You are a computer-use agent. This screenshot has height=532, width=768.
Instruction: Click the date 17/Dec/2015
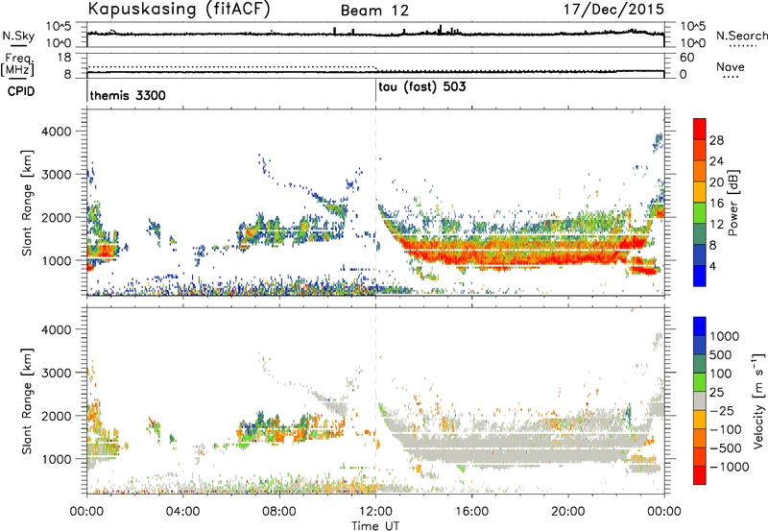(613, 9)
